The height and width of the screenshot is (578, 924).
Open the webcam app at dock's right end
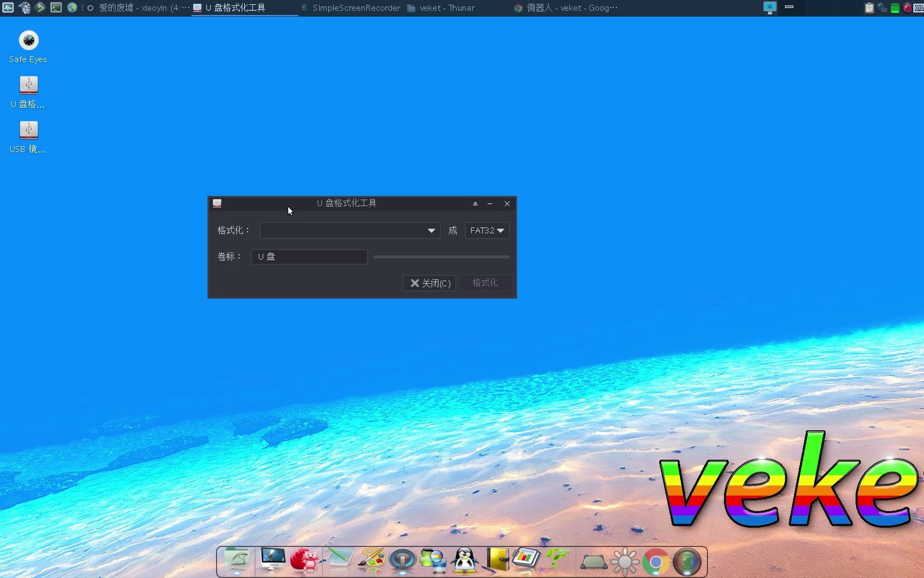pyautogui.click(x=688, y=561)
